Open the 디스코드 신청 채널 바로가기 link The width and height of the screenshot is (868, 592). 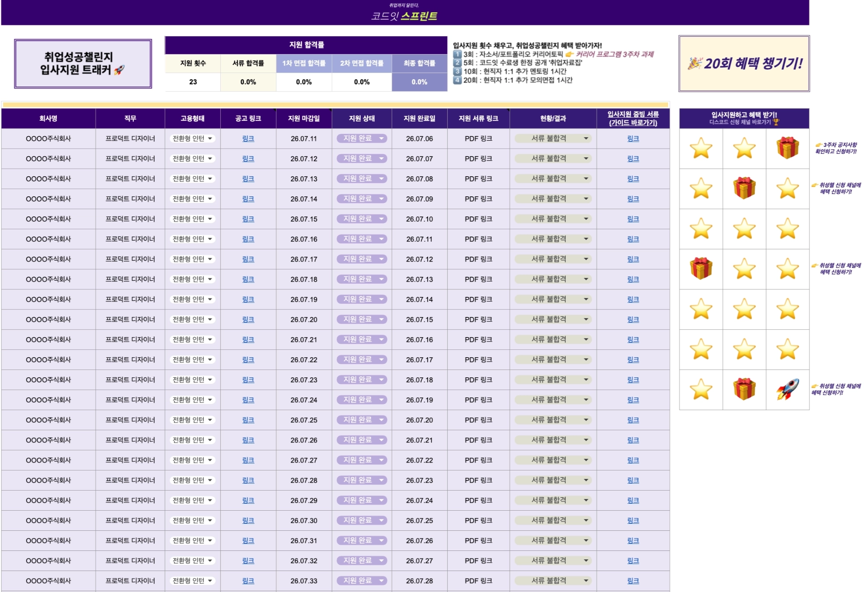pos(740,122)
